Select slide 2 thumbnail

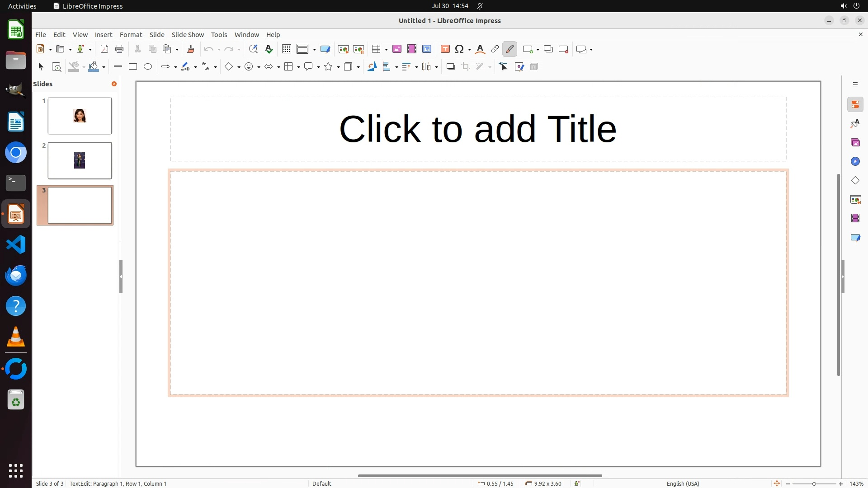pos(80,161)
